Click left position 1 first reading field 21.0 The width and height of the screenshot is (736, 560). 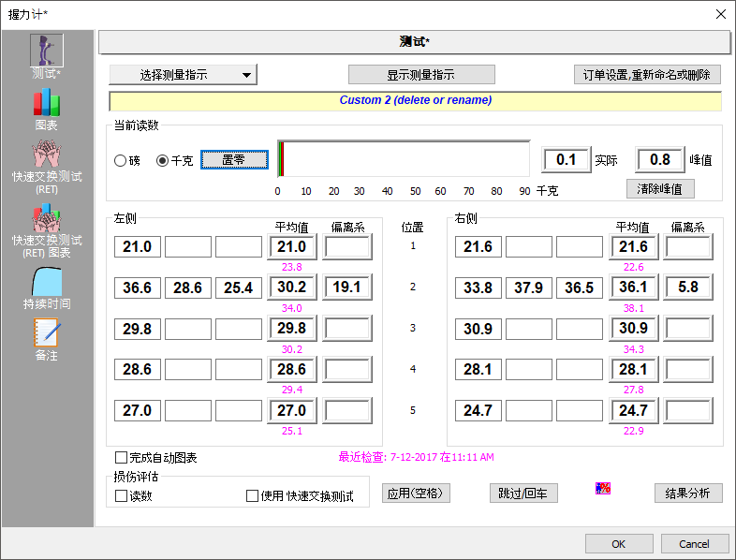tap(138, 247)
